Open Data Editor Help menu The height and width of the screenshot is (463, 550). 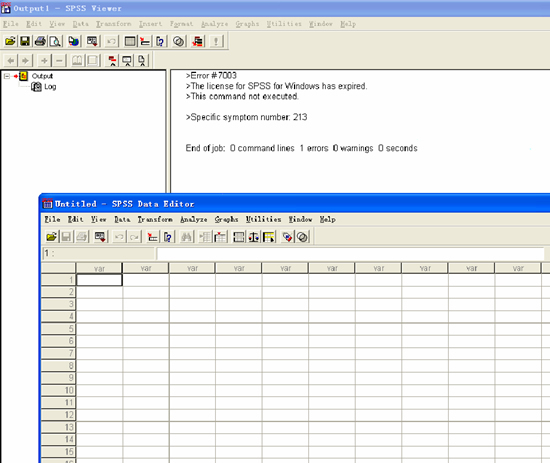coord(327,220)
